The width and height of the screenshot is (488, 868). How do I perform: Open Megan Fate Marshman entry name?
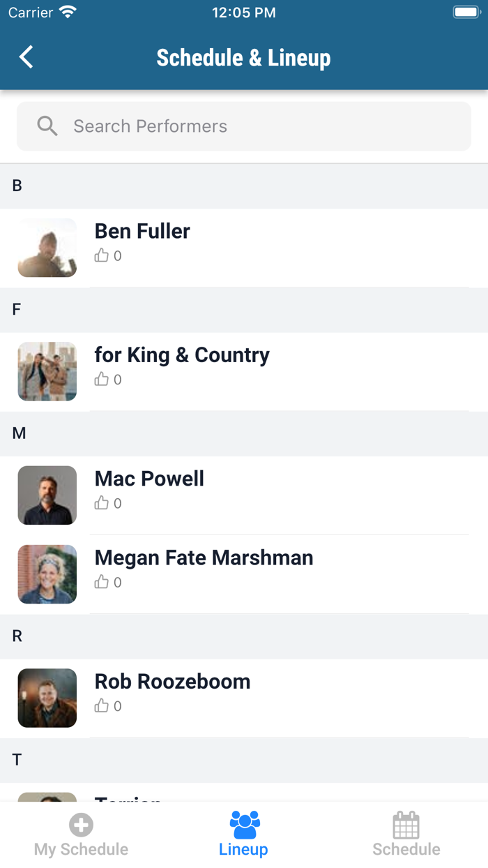(204, 558)
